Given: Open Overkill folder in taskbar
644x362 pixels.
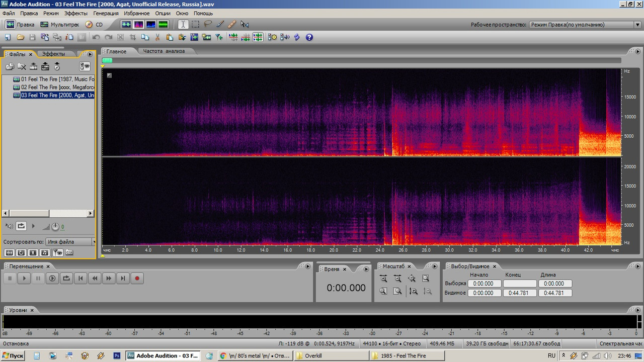Looking at the screenshot, I should point(332,355).
